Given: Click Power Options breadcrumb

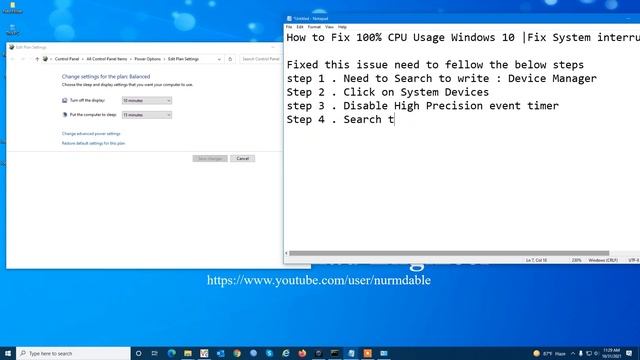Looking at the screenshot, I should pos(147,59).
